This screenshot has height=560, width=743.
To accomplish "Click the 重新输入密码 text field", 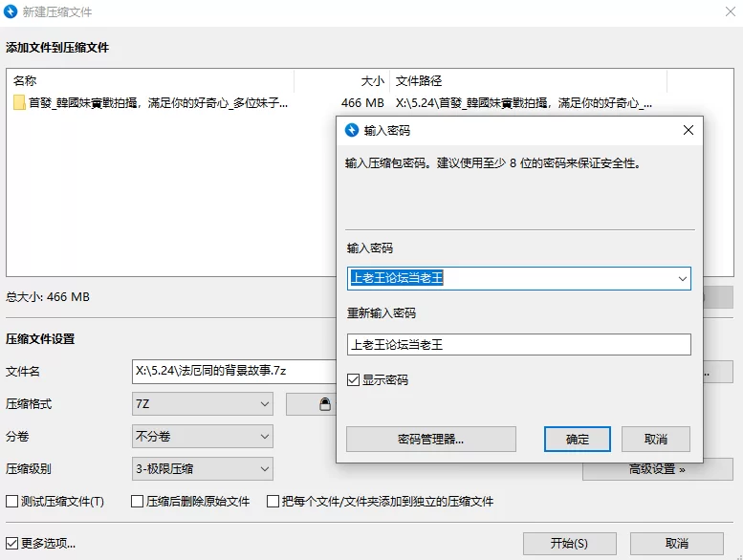I will coord(518,345).
